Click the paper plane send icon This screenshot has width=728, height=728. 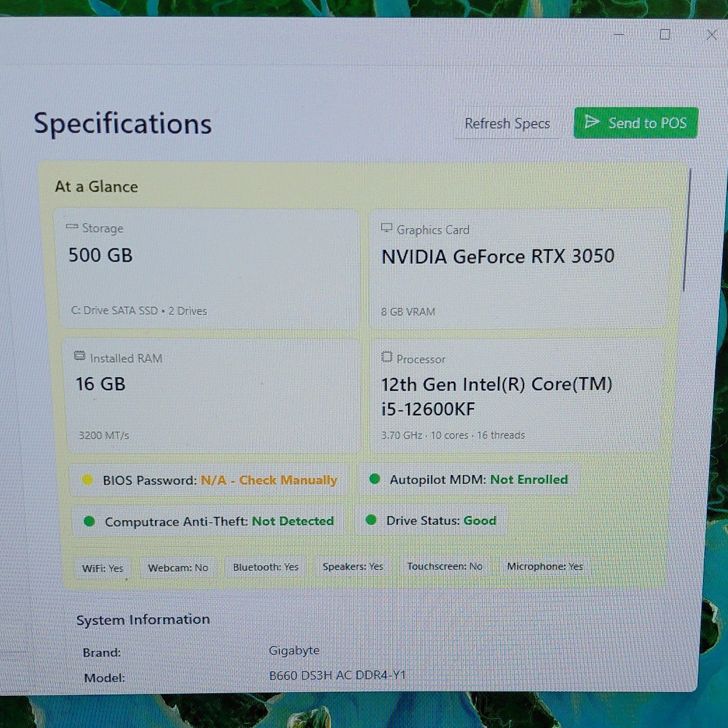592,121
